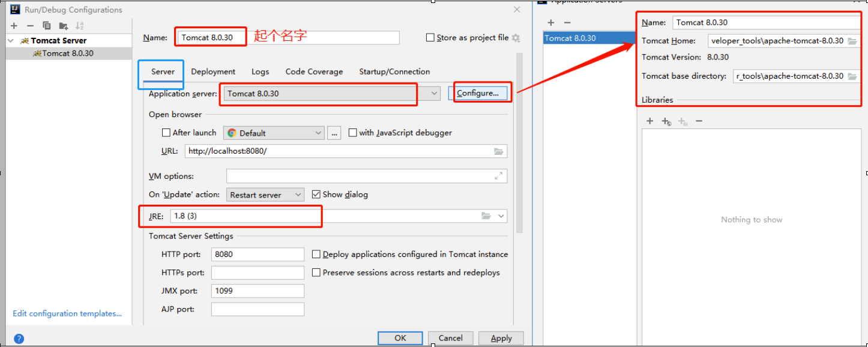Image resolution: width=868 pixels, height=347 pixels.
Task: Remove application server in Application Servers window
Action: 567,22
